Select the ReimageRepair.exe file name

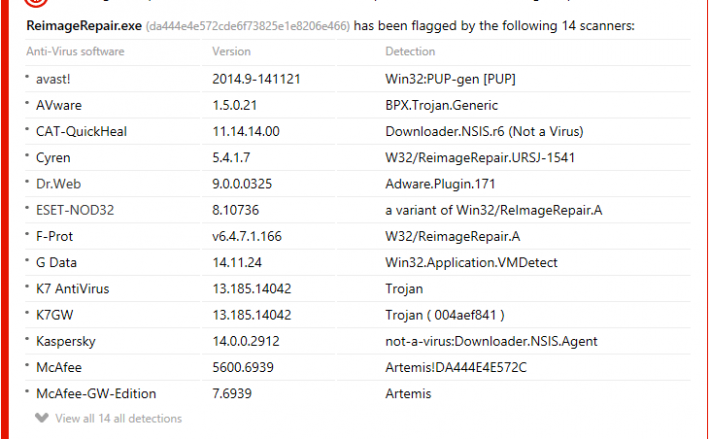[x=84, y=26]
